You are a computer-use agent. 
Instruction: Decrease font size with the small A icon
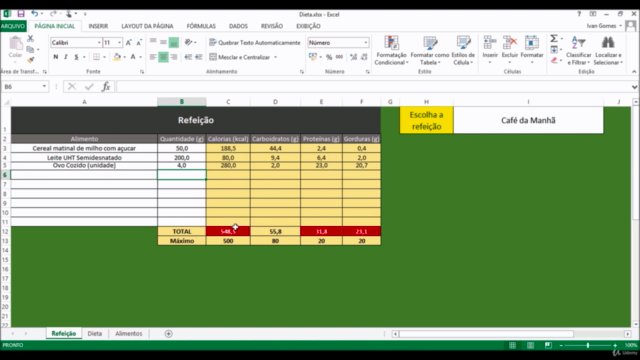pos(139,42)
